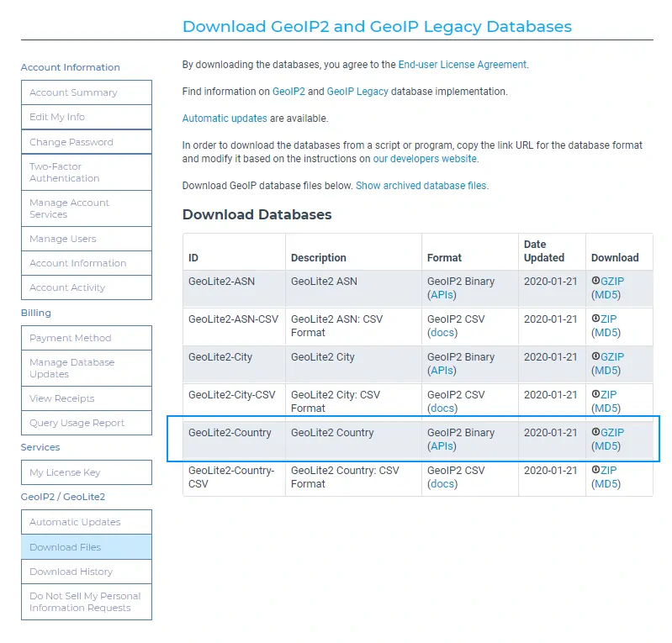
Task: Open MD5 link in GeoLite2-ASN row
Action: coord(606,295)
